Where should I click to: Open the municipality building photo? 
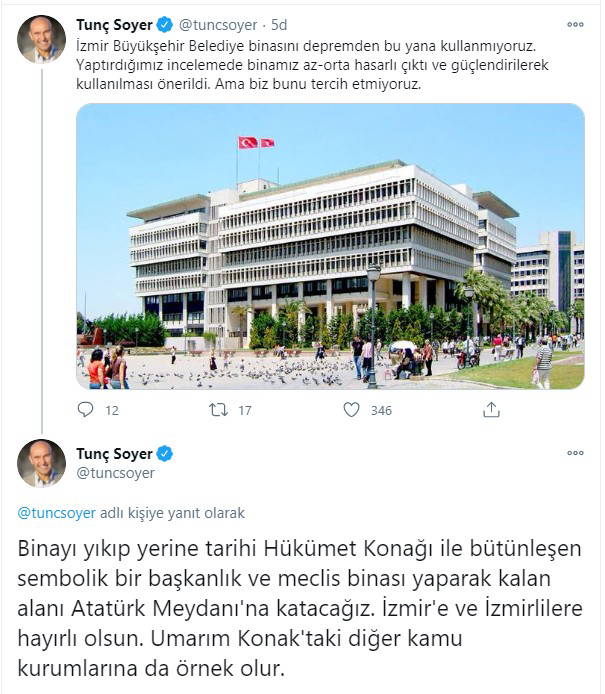[330, 247]
